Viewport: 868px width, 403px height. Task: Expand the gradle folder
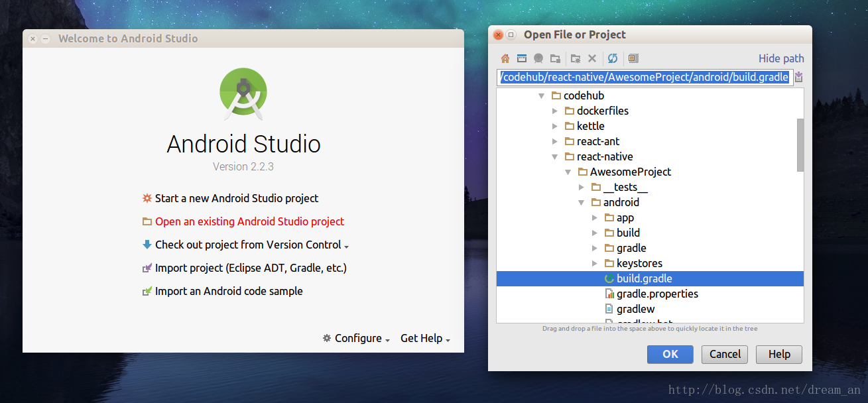coord(595,249)
